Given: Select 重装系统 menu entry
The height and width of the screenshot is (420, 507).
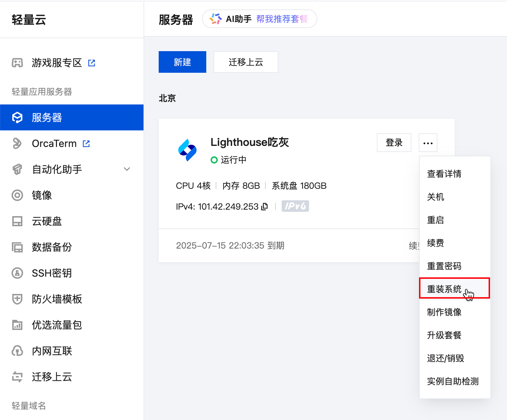Looking at the screenshot, I should [x=454, y=288].
